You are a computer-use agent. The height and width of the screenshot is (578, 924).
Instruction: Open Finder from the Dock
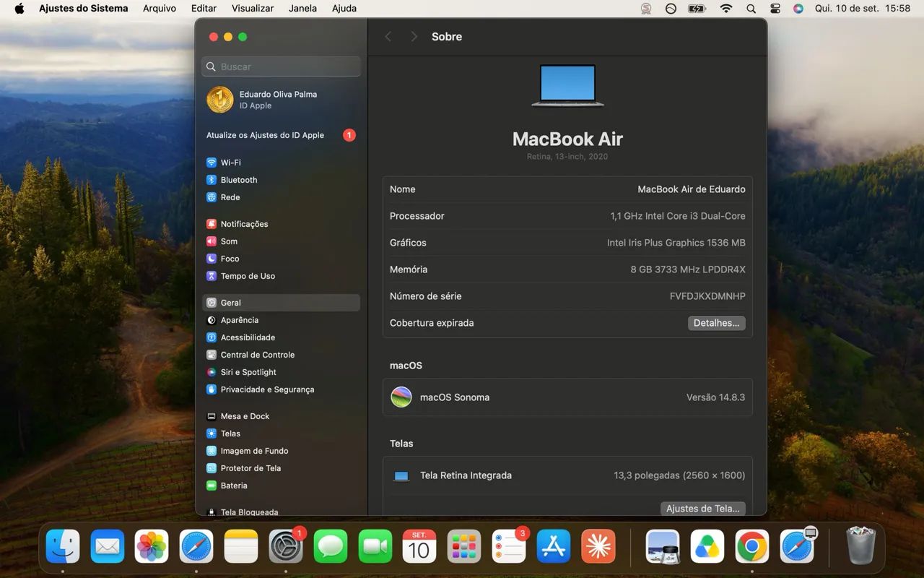tap(63, 546)
